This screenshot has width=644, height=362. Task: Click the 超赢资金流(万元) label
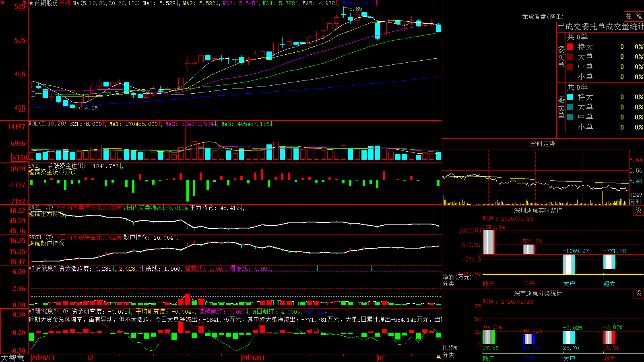pyautogui.click(x=52, y=172)
